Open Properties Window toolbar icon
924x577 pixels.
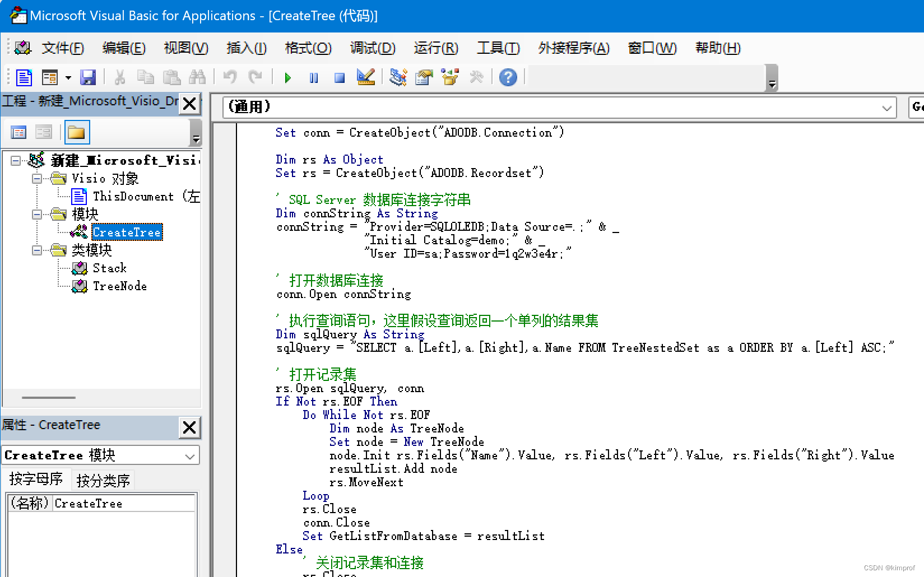[424, 77]
